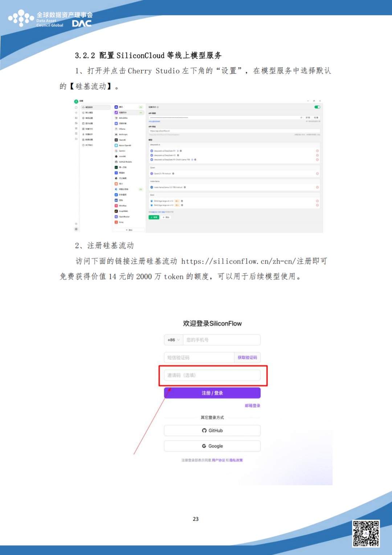The image size is (392, 555).
Task: Sign in with Google
Action: 212,446
